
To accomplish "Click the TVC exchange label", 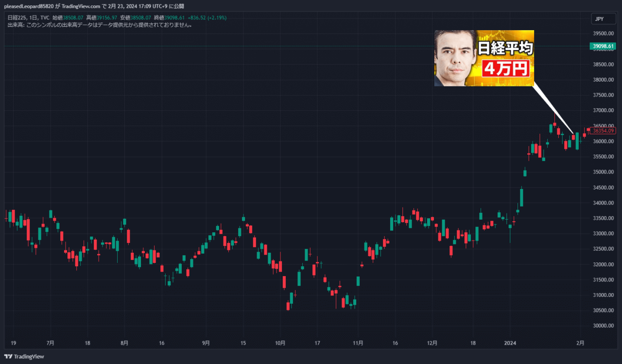I will [x=45, y=17].
